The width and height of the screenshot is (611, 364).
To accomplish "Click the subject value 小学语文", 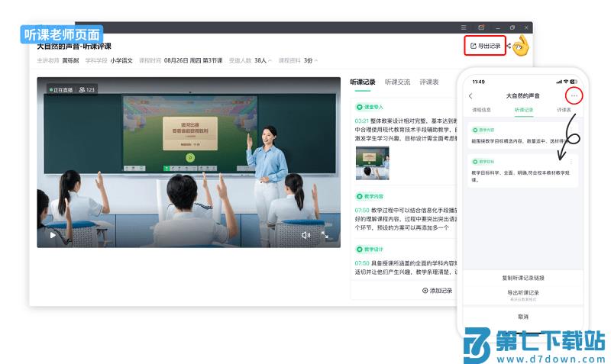I will (x=121, y=60).
